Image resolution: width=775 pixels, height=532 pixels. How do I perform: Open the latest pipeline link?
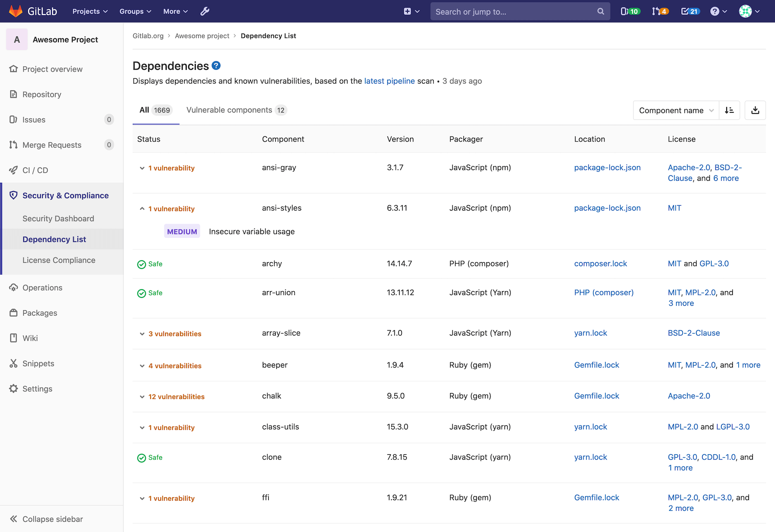(389, 81)
